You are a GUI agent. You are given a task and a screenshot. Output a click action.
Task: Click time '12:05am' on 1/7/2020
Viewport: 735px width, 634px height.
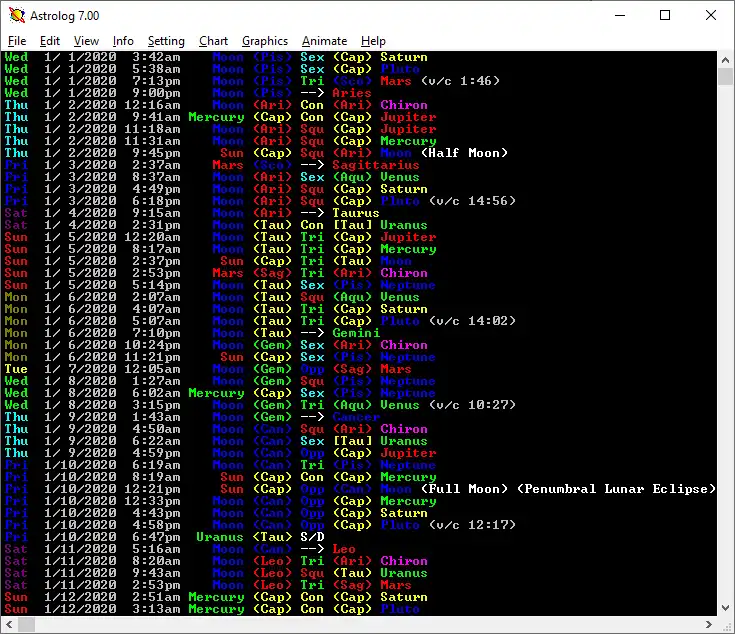152,369
